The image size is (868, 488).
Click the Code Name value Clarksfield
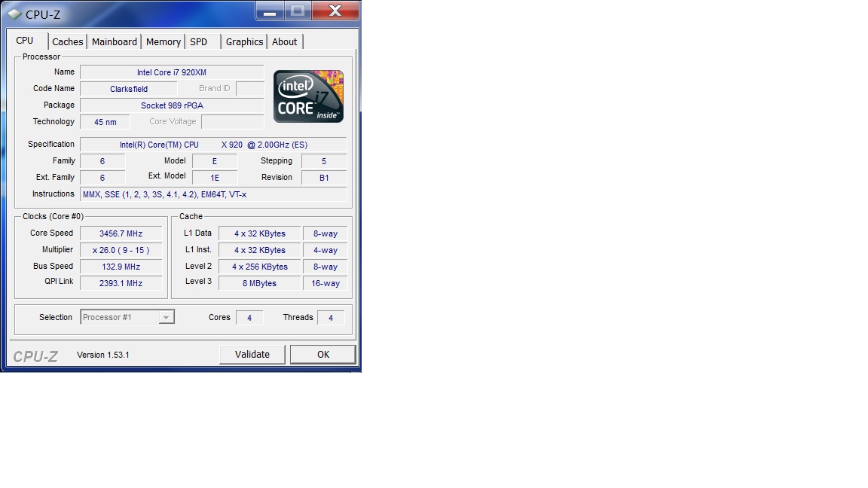pos(128,89)
